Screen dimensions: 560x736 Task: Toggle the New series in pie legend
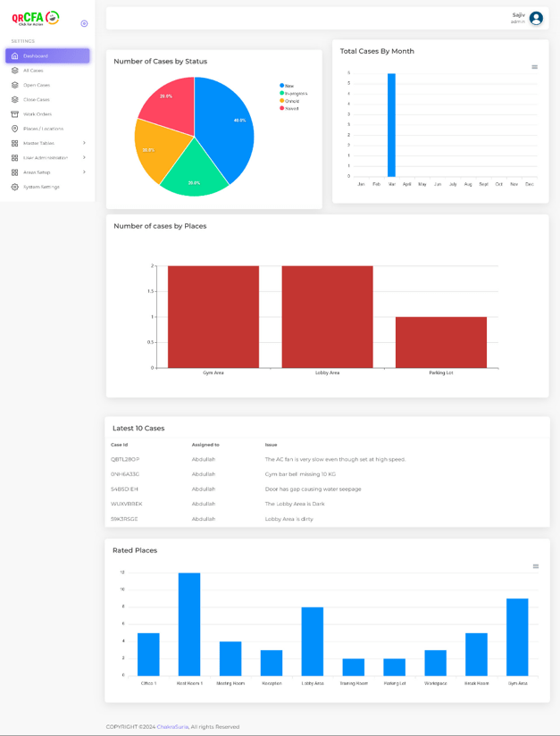tap(288, 86)
